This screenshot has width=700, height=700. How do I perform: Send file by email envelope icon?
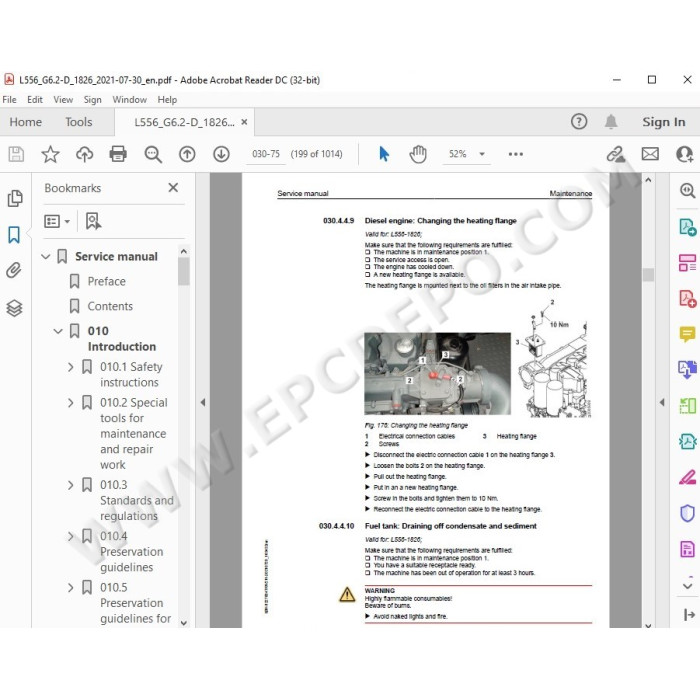click(650, 154)
